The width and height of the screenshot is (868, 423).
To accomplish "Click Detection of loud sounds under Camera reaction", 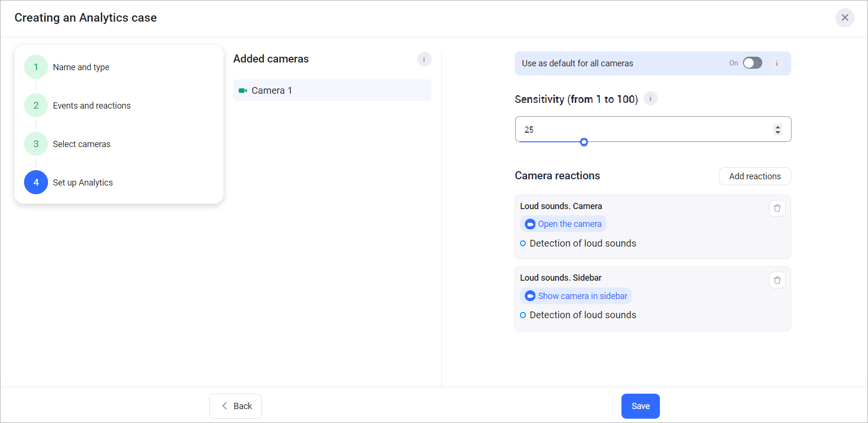I will click(x=583, y=243).
